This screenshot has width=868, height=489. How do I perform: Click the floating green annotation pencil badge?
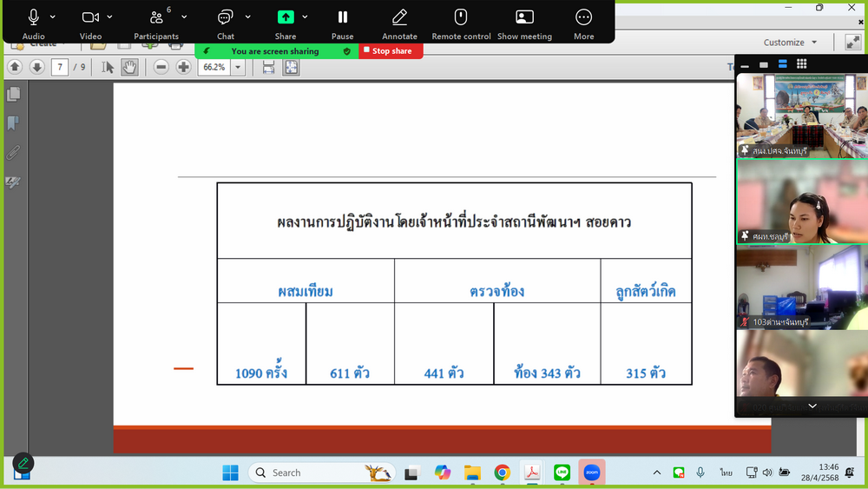pos(23,462)
